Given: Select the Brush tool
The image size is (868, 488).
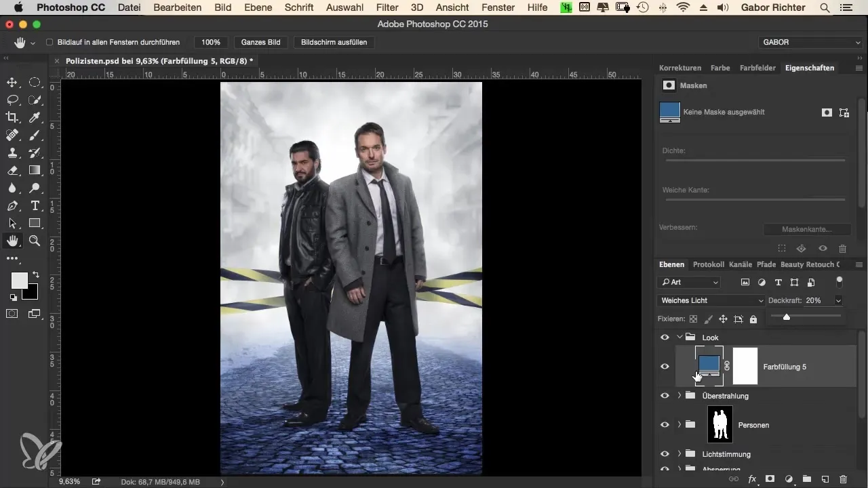Looking at the screenshot, I should pos(35,135).
